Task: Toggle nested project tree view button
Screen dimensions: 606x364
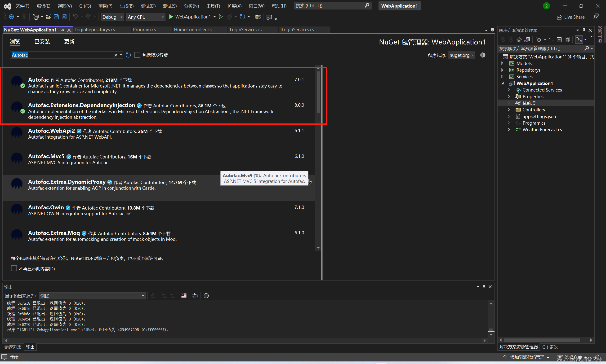Action: click(x=579, y=39)
